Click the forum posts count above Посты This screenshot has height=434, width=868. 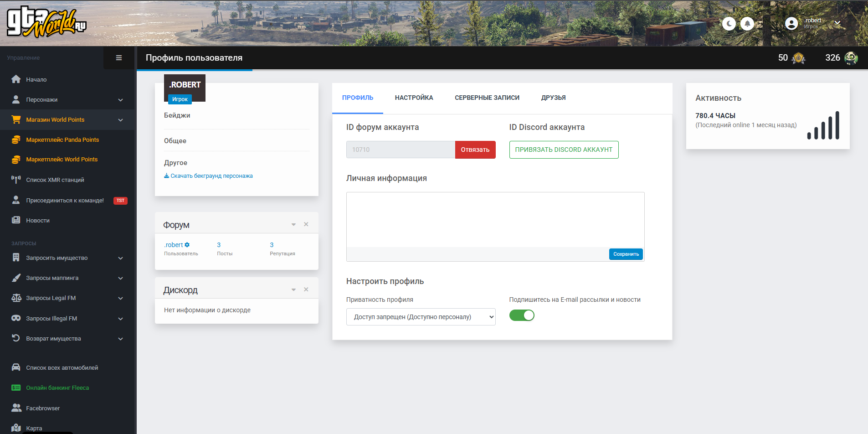219,245
